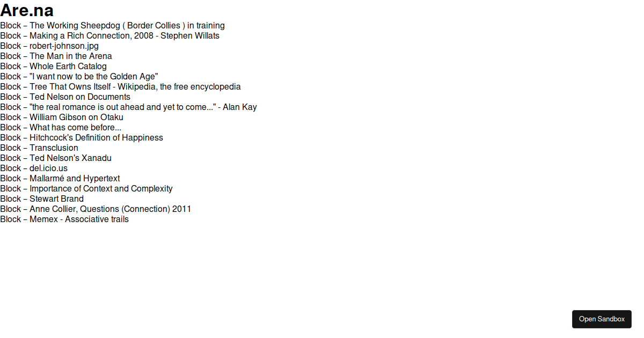Select the Transclusion block
This screenshot has width=644, height=338.
39,148
